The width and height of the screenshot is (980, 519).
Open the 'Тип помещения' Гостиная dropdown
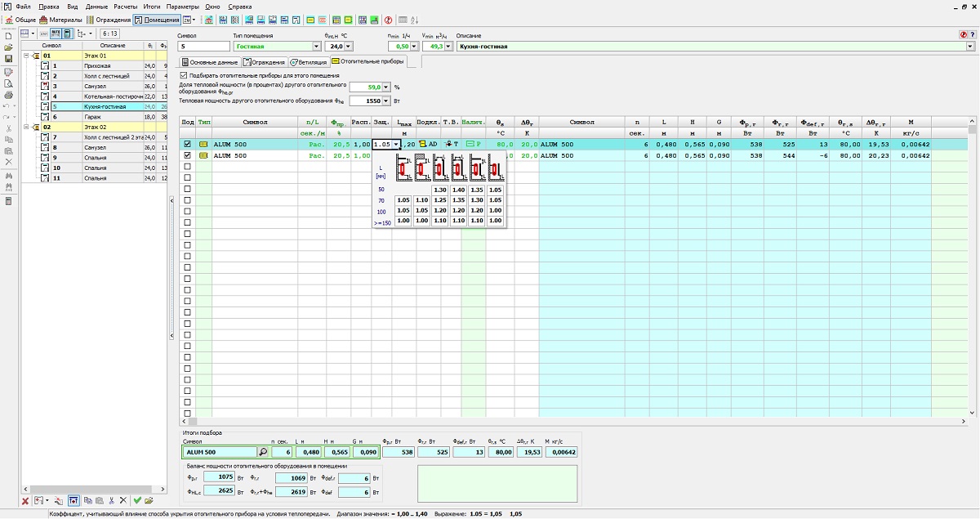[x=317, y=47]
